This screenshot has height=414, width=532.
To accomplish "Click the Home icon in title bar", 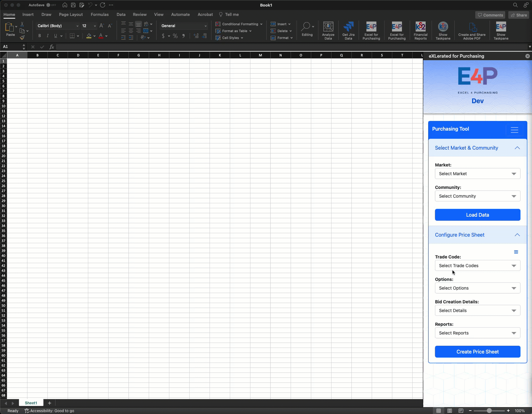I will pos(65,5).
